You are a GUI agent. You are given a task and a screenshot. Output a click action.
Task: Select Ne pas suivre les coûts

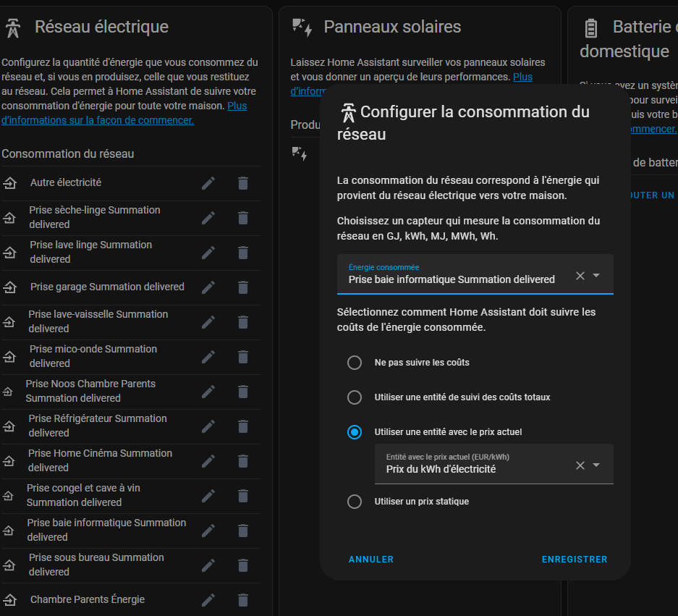pos(355,363)
